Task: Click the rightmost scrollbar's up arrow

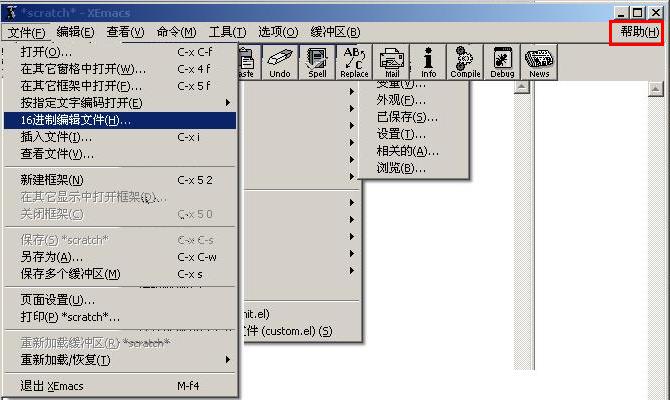Action: click(655, 89)
